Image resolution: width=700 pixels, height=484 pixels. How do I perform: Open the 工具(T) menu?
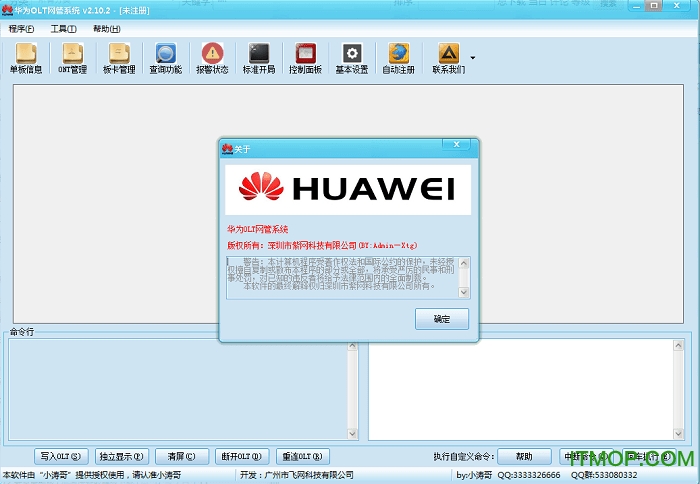63,29
